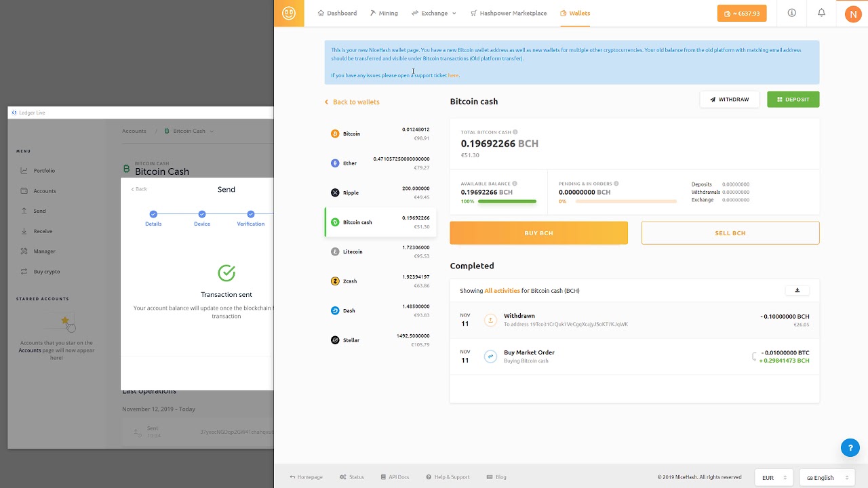Click the Withdrawn transaction arrow icon
The width and height of the screenshot is (868, 488).
click(490, 320)
